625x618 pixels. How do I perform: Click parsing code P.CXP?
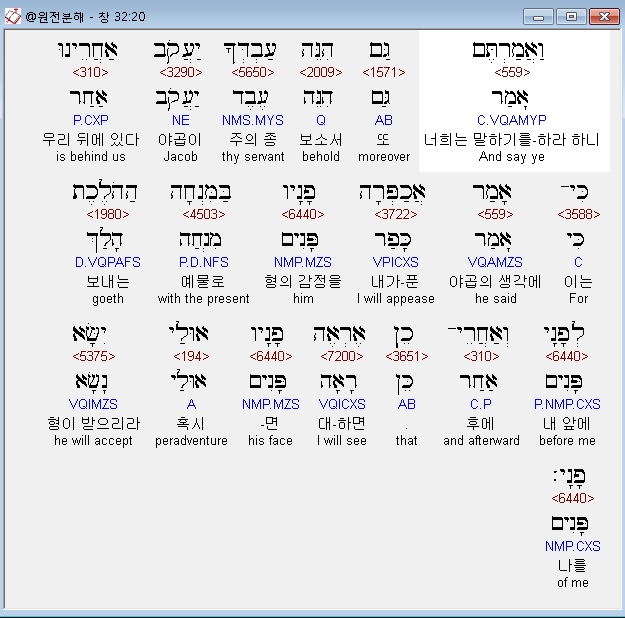click(90, 120)
